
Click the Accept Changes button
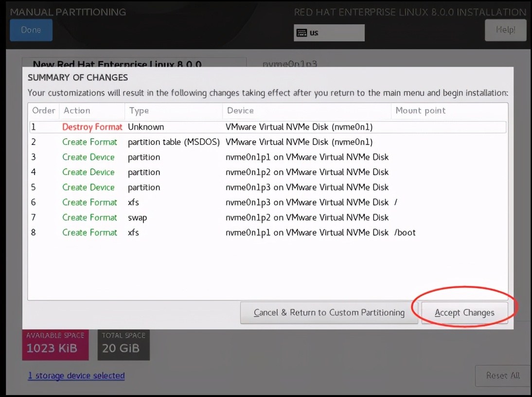464,312
